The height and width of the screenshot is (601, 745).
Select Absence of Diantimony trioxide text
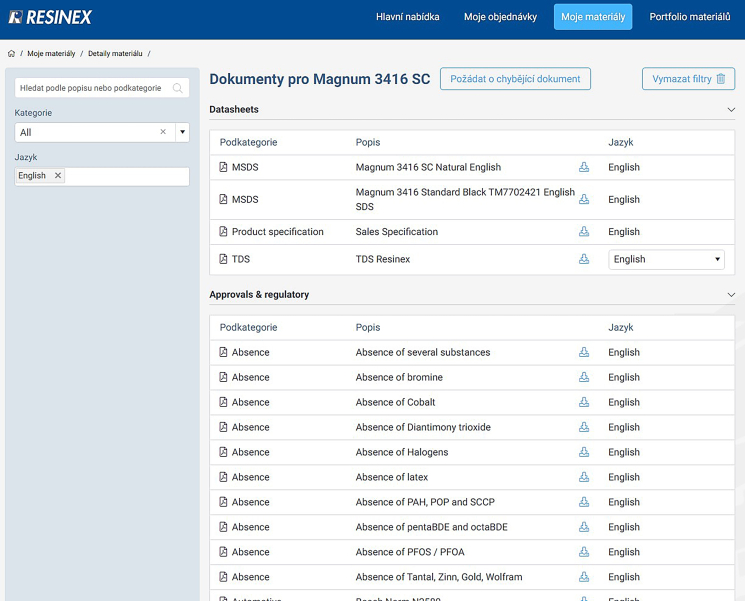tap(423, 427)
